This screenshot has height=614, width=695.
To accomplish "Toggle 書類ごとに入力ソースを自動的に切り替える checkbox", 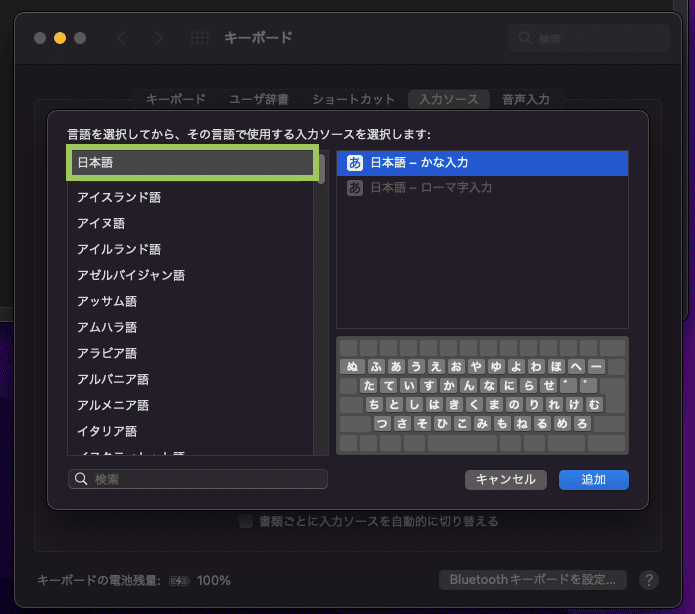I will (246, 521).
